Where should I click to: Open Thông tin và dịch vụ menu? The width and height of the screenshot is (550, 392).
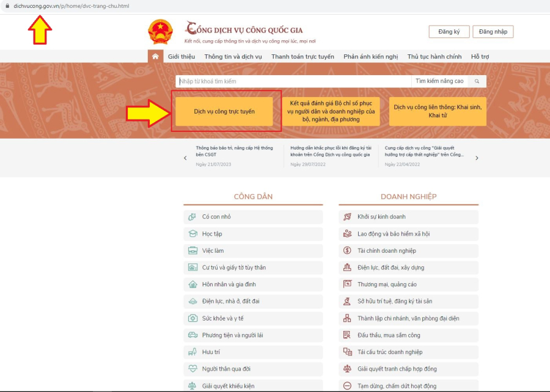pos(233,56)
